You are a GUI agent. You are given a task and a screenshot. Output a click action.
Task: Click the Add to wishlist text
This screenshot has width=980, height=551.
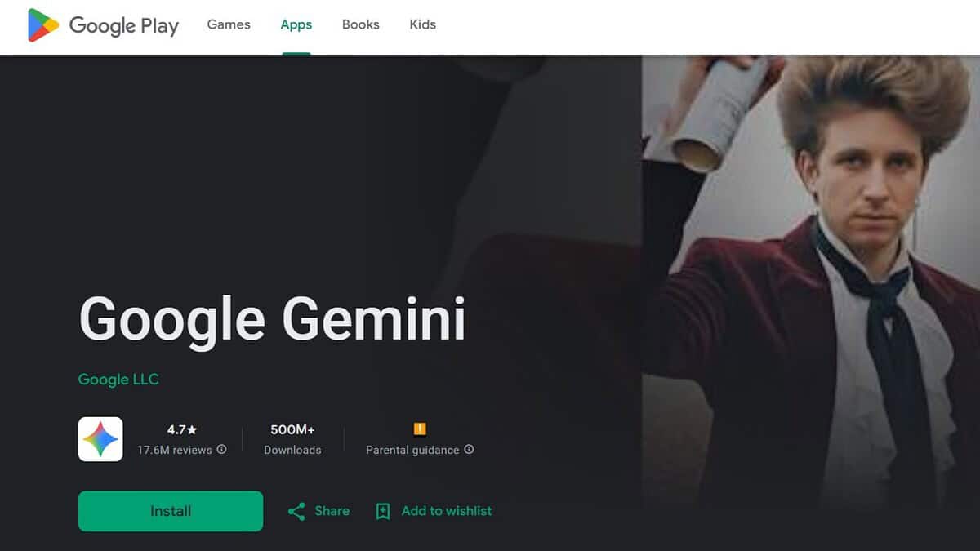point(447,511)
